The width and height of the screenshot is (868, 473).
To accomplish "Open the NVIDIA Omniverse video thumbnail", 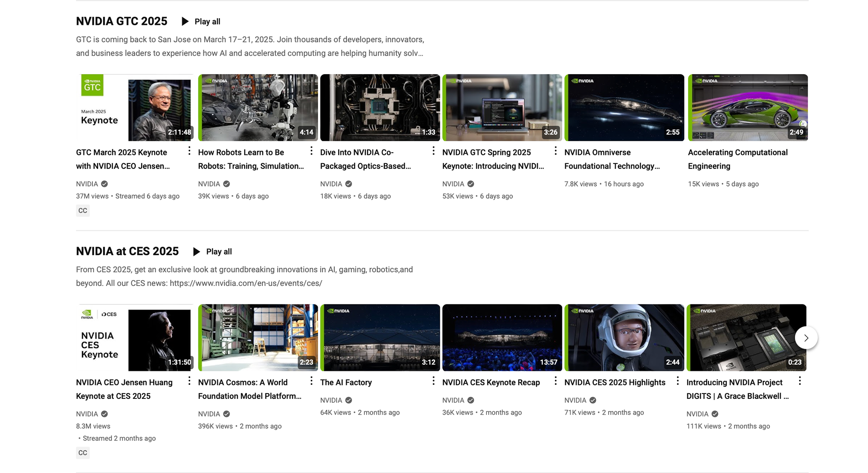I will (624, 108).
